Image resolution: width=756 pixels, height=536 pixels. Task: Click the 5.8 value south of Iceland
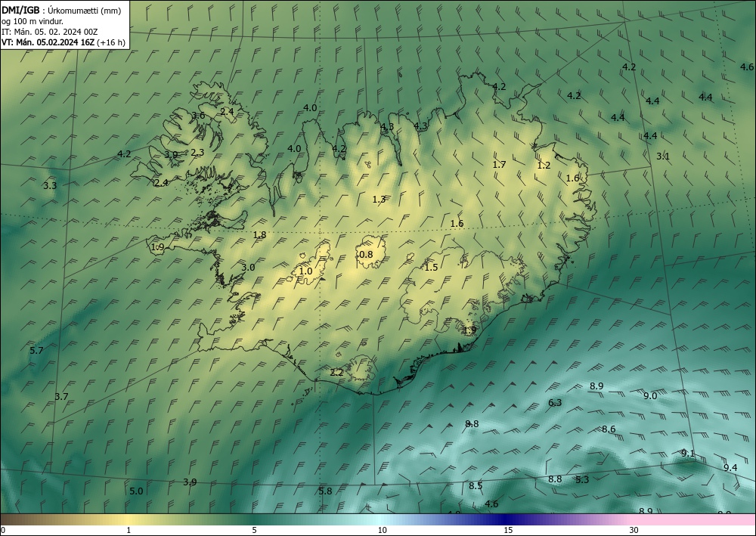click(x=325, y=491)
